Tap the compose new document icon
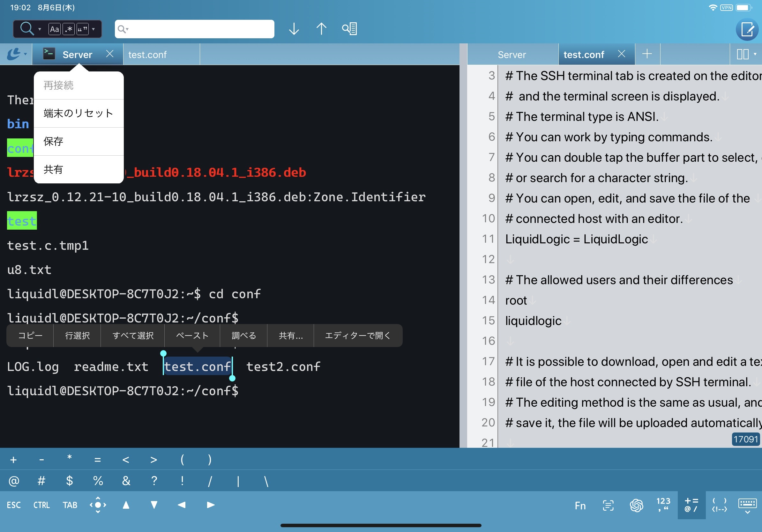This screenshot has width=762, height=532. (747, 29)
